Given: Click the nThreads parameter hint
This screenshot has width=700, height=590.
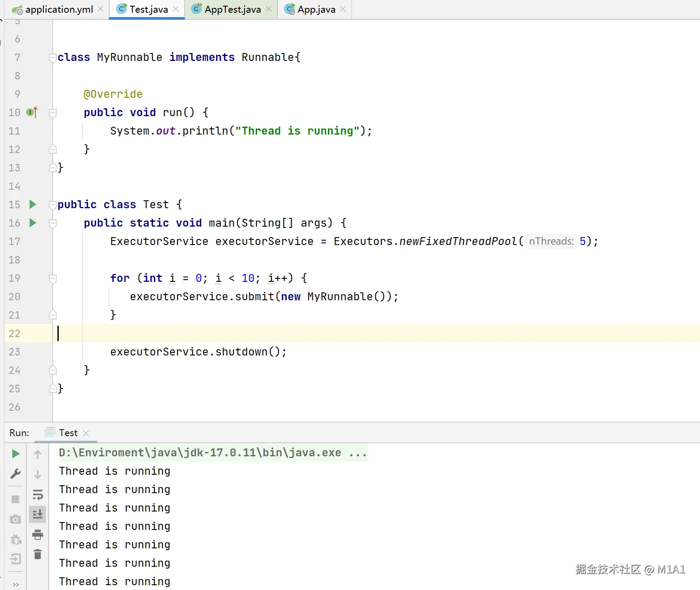Looking at the screenshot, I should point(551,242).
